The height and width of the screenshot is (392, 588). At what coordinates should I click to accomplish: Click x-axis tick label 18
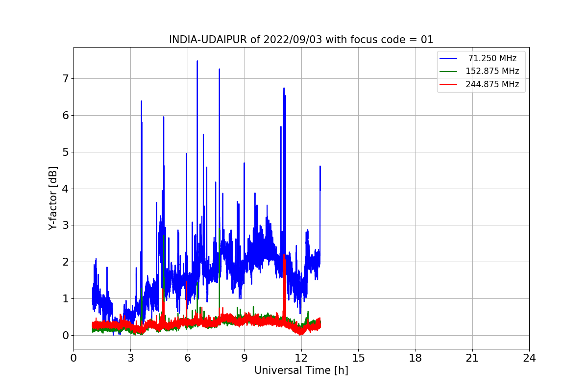pyautogui.click(x=416, y=358)
